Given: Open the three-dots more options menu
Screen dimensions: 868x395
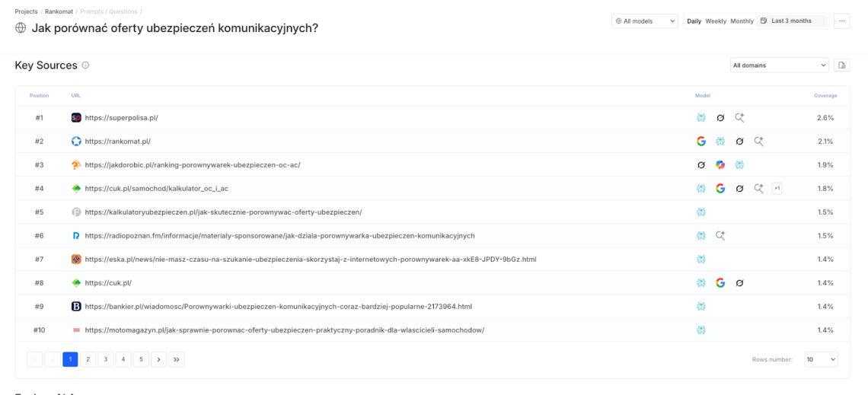Looking at the screenshot, I should coord(841,21).
